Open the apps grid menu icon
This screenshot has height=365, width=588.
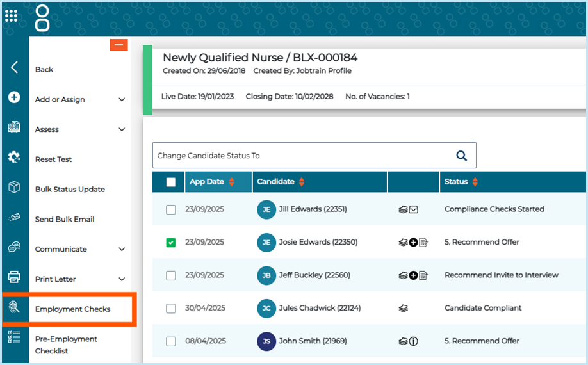click(12, 15)
